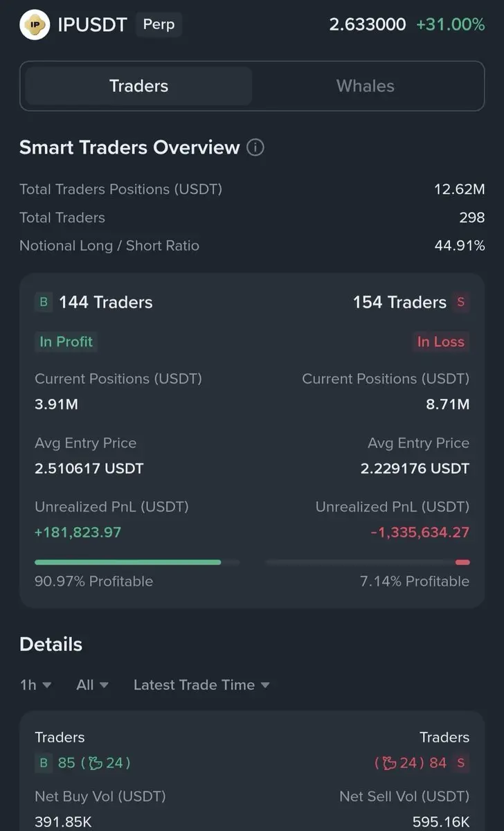This screenshot has width=504, height=831.
Task: Tap the Perp contract type badge
Action: pyautogui.click(x=159, y=25)
